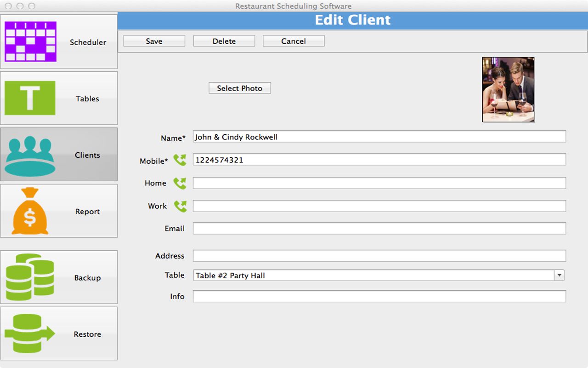Click the Work phone call icon
Viewport: 588px width, 368px height.
coord(180,206)
